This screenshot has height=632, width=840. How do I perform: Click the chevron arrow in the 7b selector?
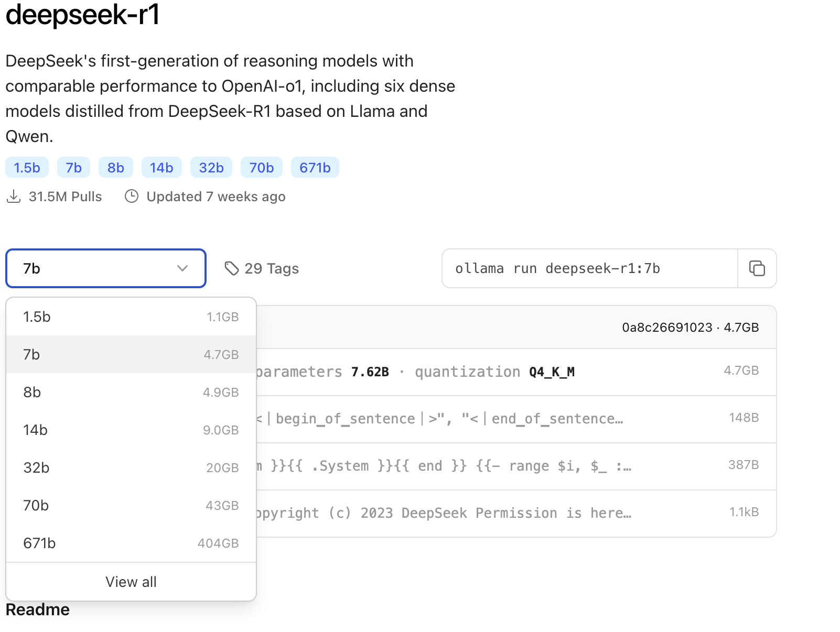(182, 268)
